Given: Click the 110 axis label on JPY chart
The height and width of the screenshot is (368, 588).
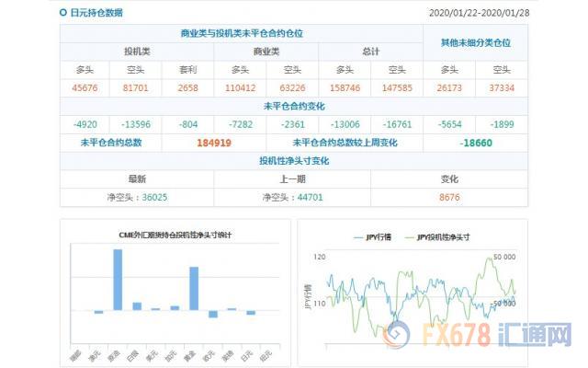Looking at the screenshot, I should (320, 304).
